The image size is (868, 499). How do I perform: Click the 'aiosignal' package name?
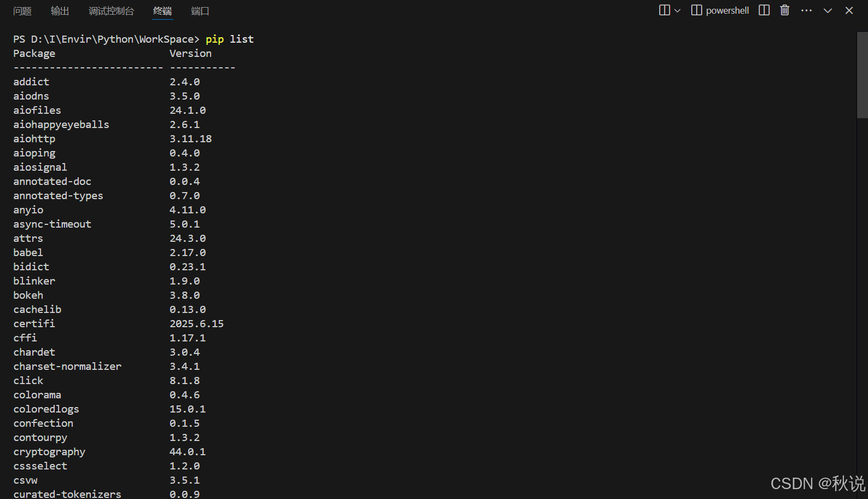[x=40, y=167]
